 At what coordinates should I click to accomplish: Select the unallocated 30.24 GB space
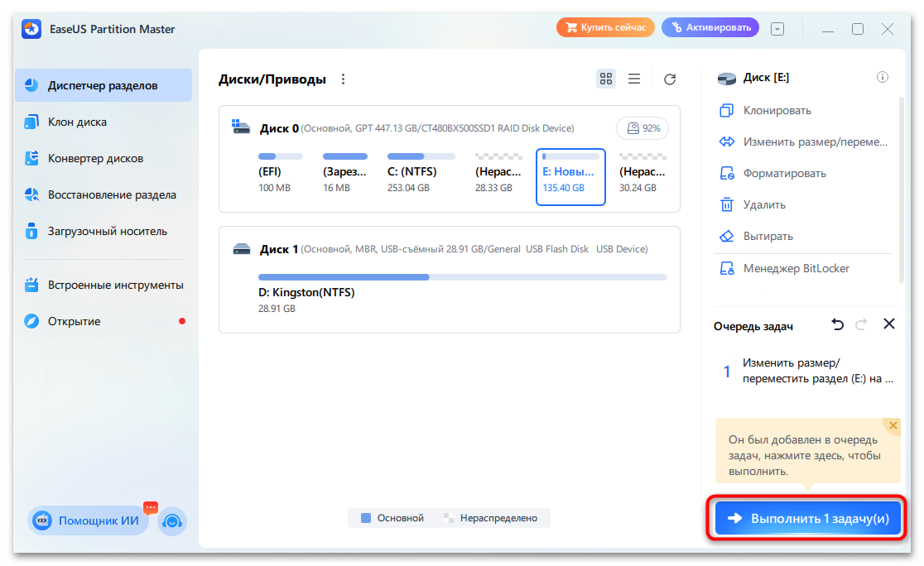[642, 174]
